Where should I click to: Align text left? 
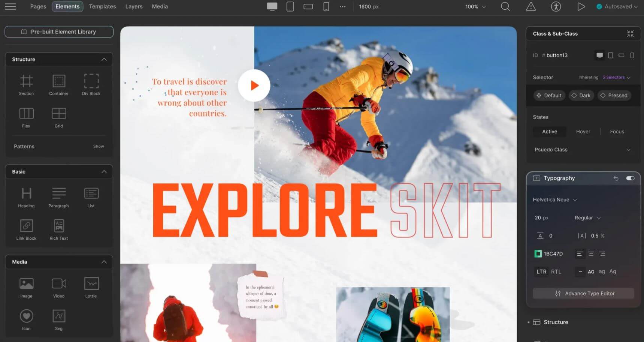click(x=580, y=254)
